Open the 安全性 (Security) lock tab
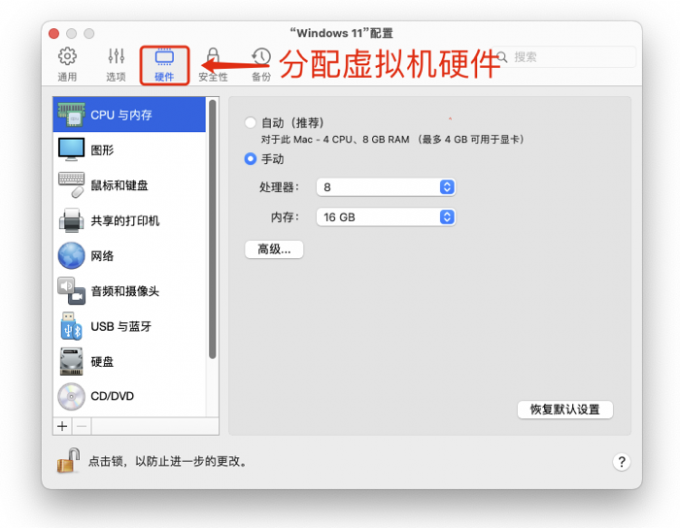This screenshot has height=528, width=680. tap(213, 65)
